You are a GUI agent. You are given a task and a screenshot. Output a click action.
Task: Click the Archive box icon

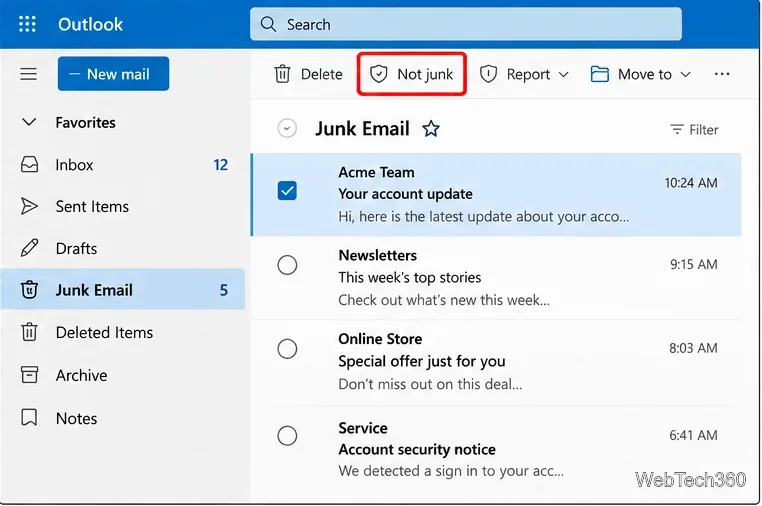pos(29,375)
